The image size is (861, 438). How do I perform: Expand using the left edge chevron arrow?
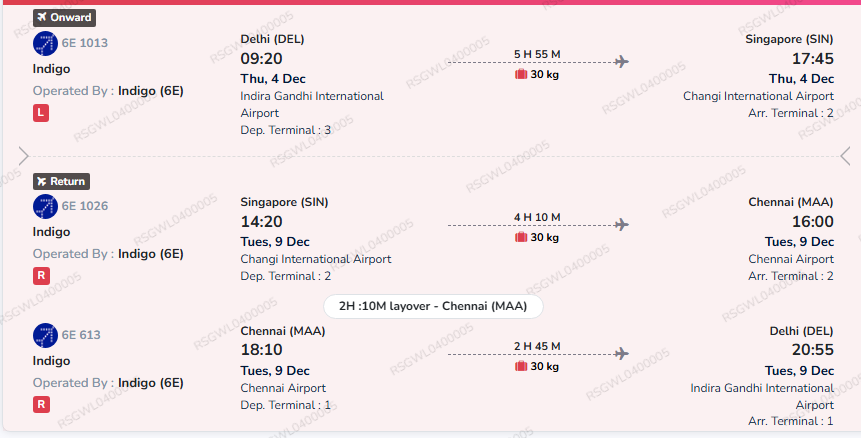pyautogui.click(x=23, y=156)
